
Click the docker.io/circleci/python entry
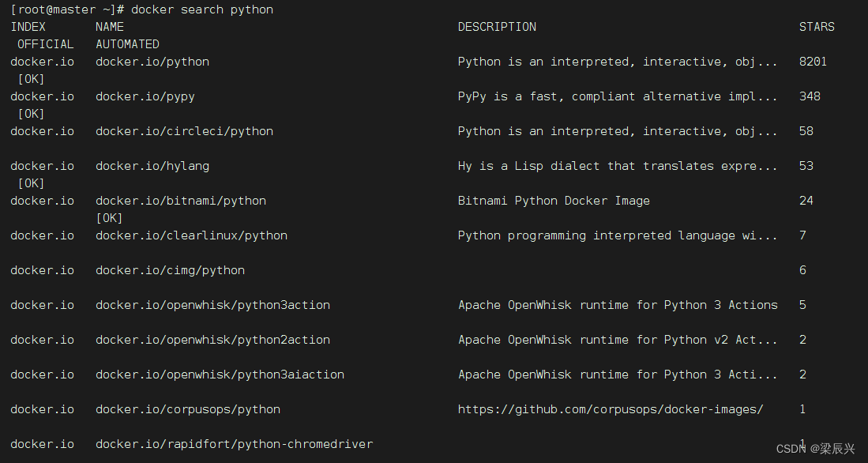[184, 131]
